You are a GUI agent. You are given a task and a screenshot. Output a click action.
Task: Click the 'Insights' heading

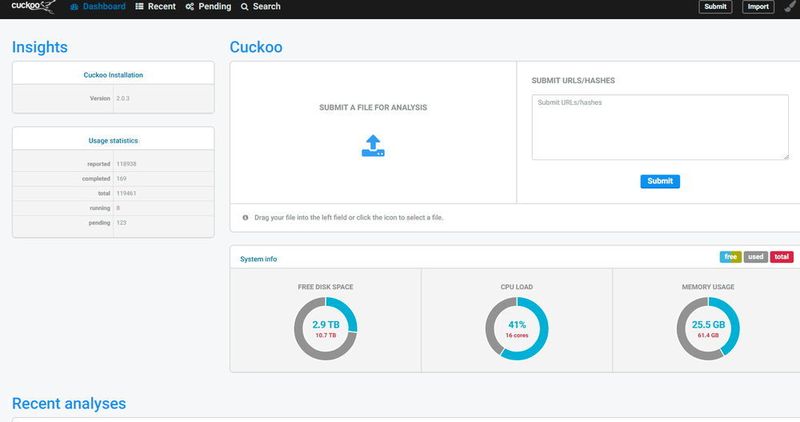point(40,47)
